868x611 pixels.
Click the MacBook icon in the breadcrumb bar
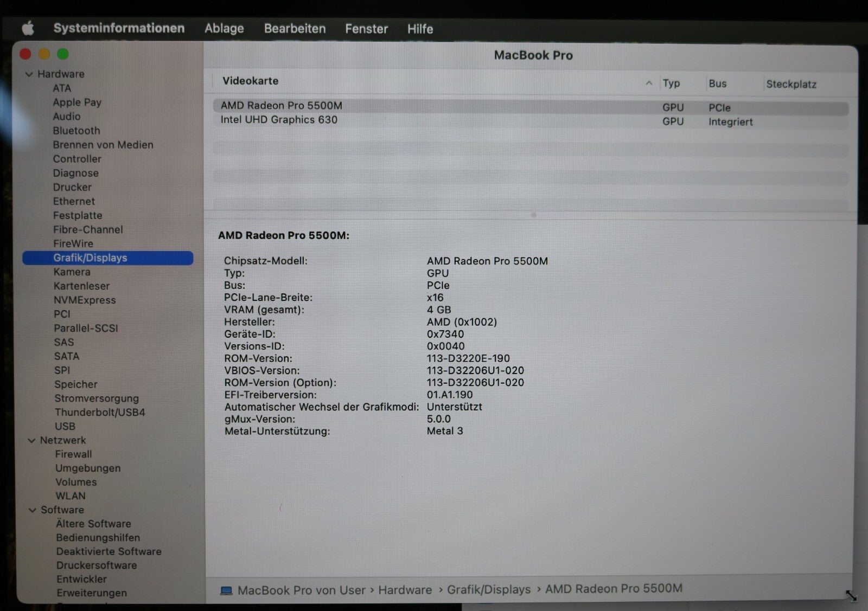(x=226, y=590)
